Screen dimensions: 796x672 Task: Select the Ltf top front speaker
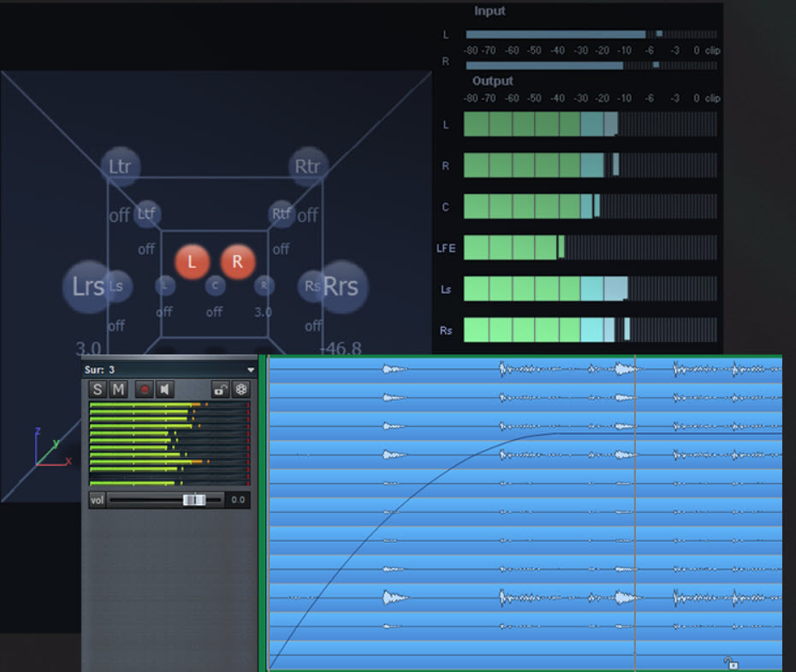(x=147, y=213)
